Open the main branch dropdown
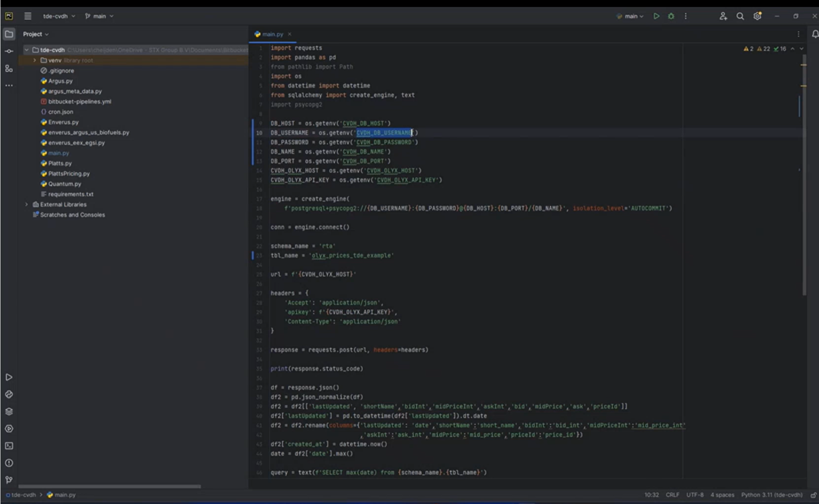This screenshot has width=819, height=504. coord(99,16)
